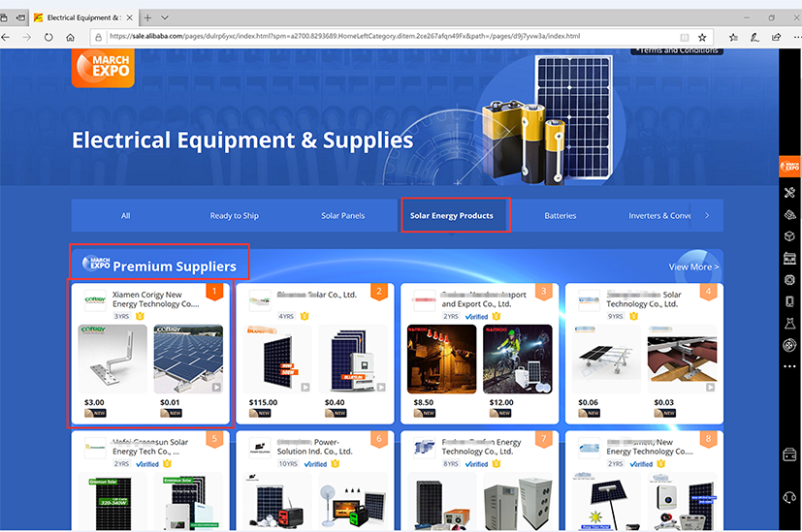The image size is (802, 532).
Task: Select the Solar Energy Products tab
Action: pos(452,216)
